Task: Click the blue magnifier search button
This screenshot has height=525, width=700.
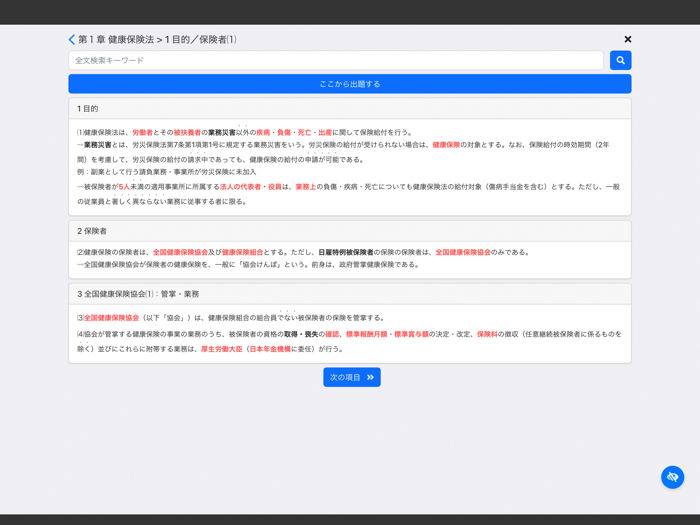Action: tap(621, 60)
